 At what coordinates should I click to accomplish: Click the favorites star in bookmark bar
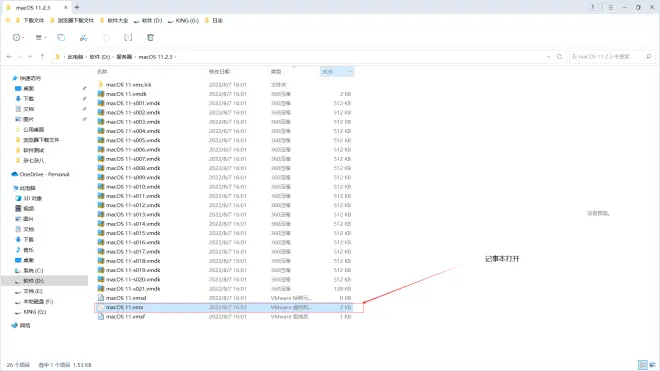pyautogui.click(x=8, y=20)
